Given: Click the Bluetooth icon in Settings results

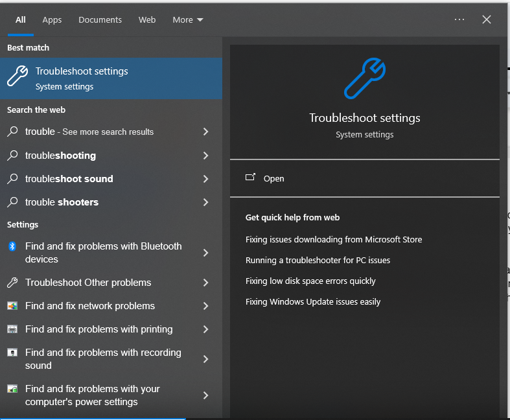Looking at the screenshot, I should pyautogui.click(x=12, y=246).
